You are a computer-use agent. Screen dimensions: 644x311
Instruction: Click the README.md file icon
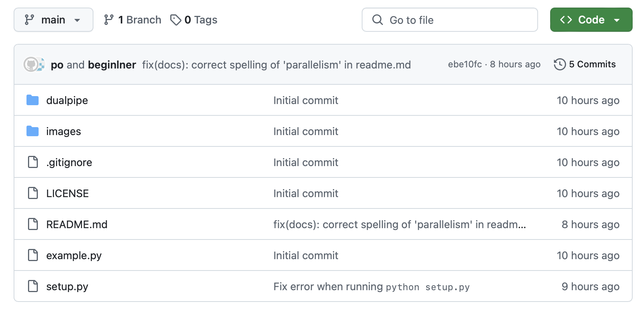[x=33, y=224]
